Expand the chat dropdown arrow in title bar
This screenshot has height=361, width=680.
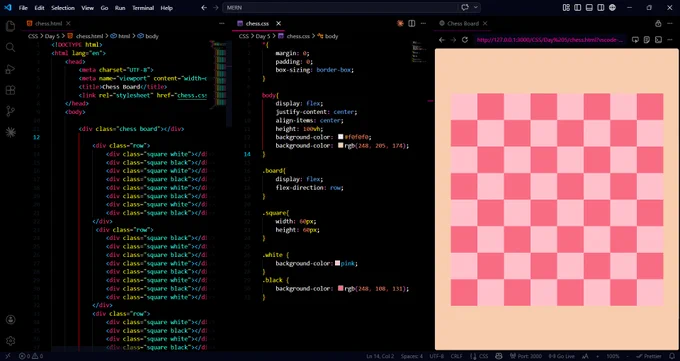[476, 7]
